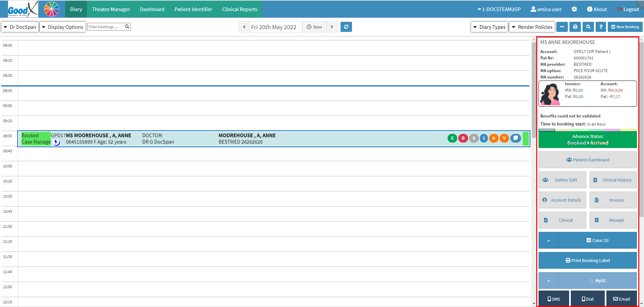Click the more options ellipsis button
Image resolution: width=644 pixels, height=307 pixels.
562,27
